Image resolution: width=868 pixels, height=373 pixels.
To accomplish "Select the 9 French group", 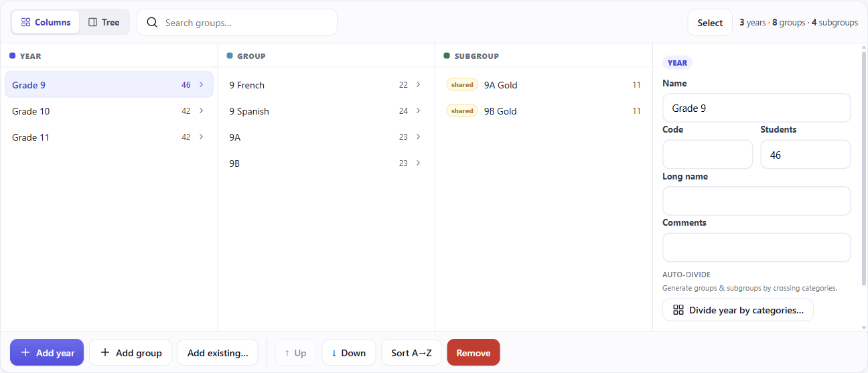I will click(326, 85).
